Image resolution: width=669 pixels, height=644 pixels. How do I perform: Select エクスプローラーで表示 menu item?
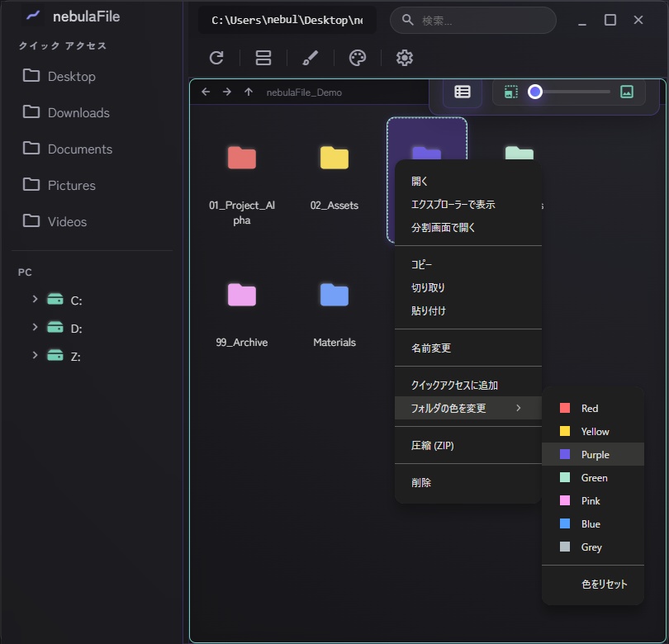click(x=468, y=204)
